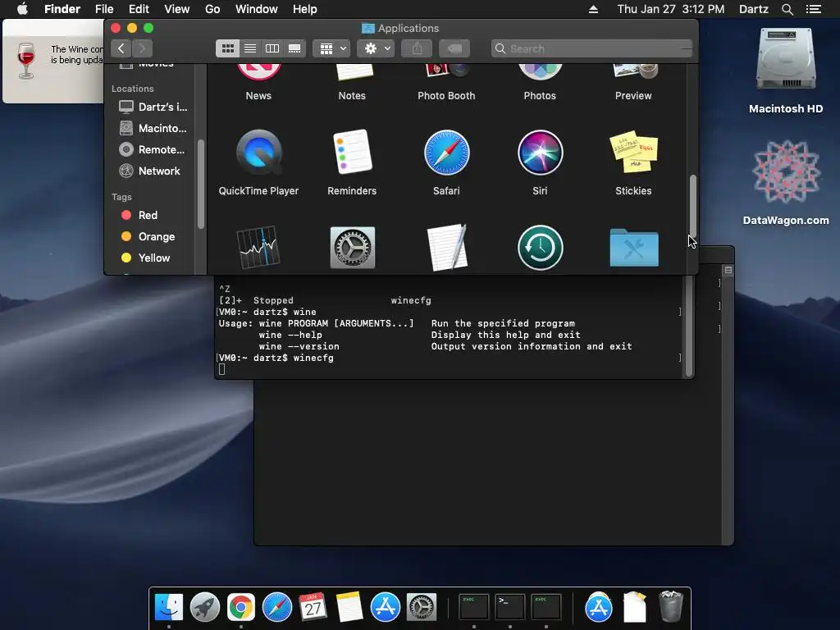
Task: Open Notification Center icon
Action: pyautogui.click(x=813, y=9)
